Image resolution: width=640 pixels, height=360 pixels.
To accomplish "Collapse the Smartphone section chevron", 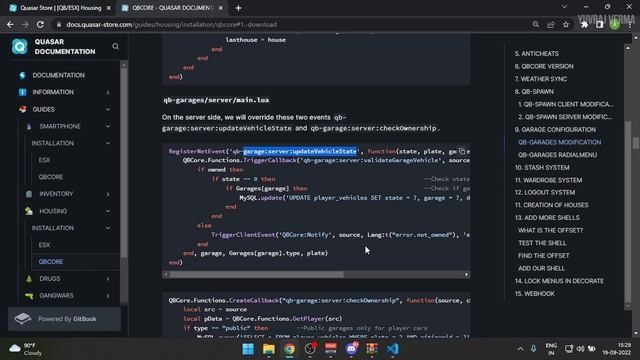I will click(x=108, y=127).
